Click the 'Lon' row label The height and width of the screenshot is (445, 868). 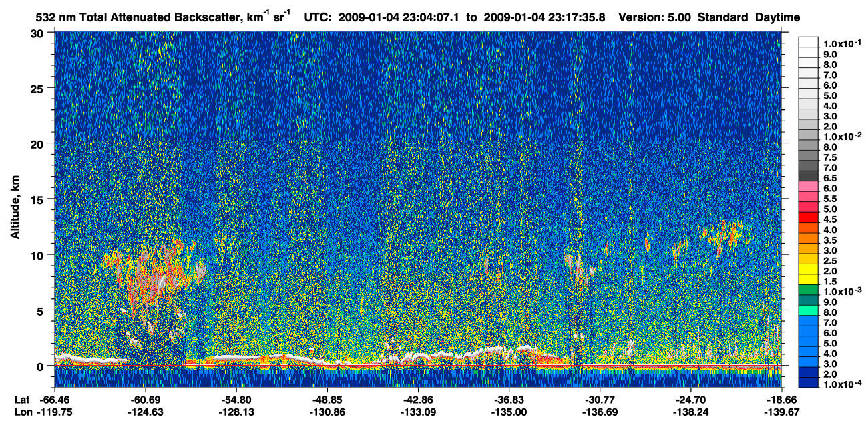click(x=22, y=412)
